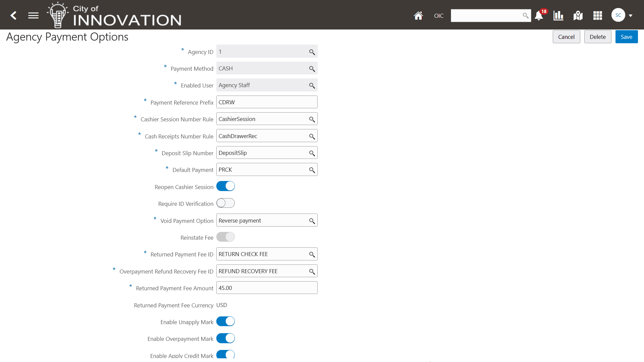This screenshot has width=644, height=362.
Task: Click the map icon in the header
Action: tap(578, 15)
